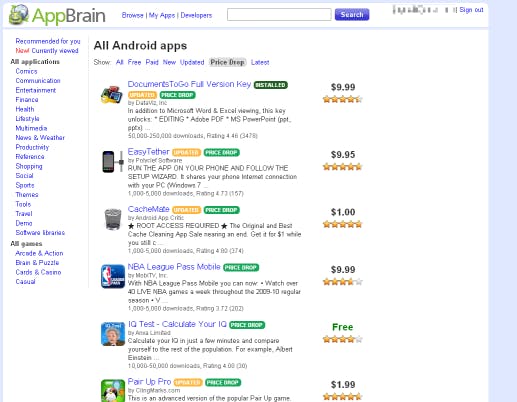The width and height of the screenshot is (517, 402).
Task: Open the Entertainment category
Action: click(x=36, y=90)
